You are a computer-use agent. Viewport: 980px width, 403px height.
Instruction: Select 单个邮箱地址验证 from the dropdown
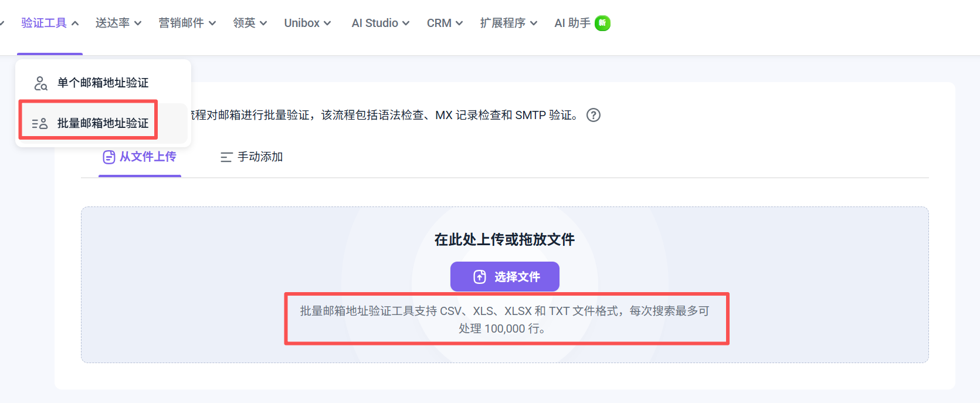click(x=103, y=83)
